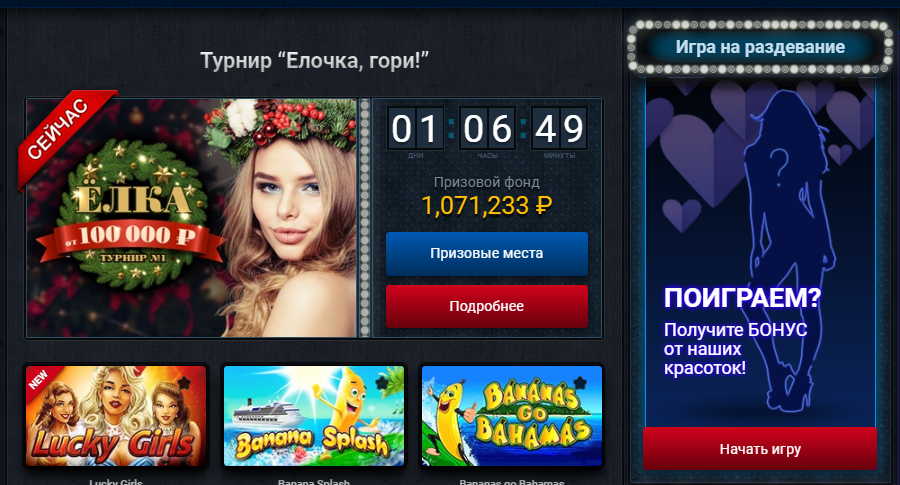The height and width of the screenshot is (485, 900).
Task: Click the ПОИГРАЕМ? banner text
Action: pos(742,298)
